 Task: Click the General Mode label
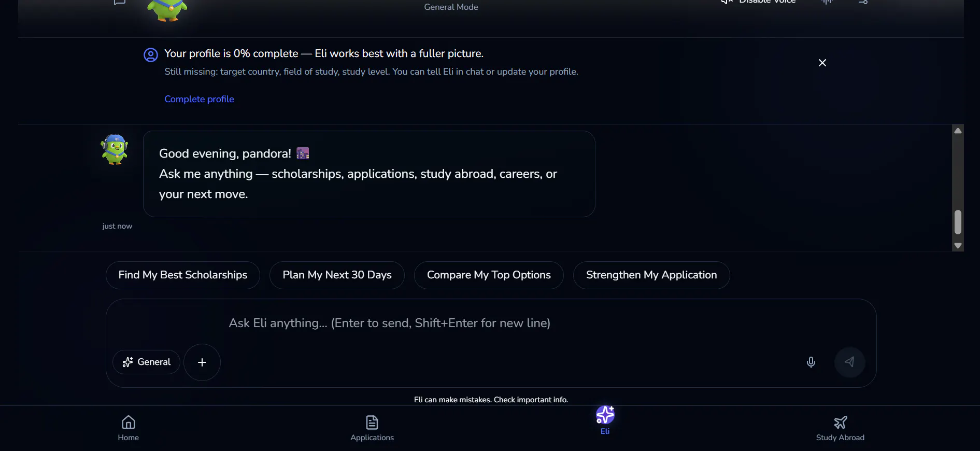pos(451,7)
